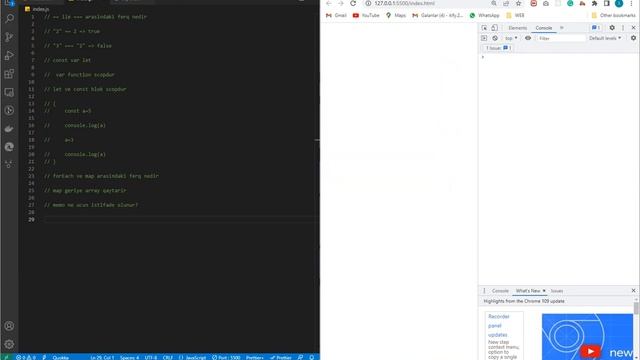Switch to the Issues drawer tab
640x360 pixels.
(x=557, y=291)
